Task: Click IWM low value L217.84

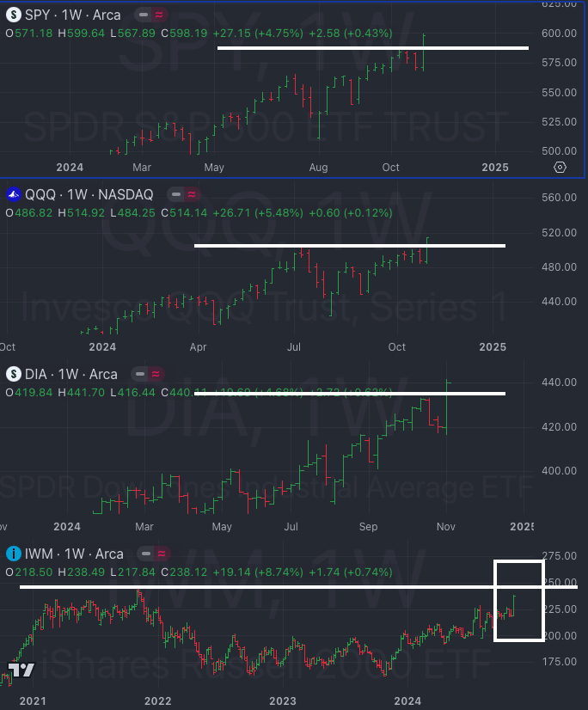Action: [x=132, y=572]
